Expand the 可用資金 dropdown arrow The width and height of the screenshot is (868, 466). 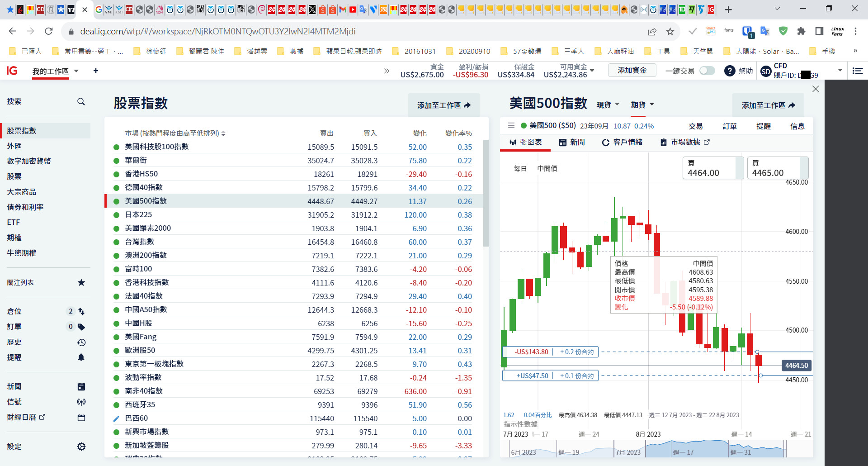pos(592,71)
